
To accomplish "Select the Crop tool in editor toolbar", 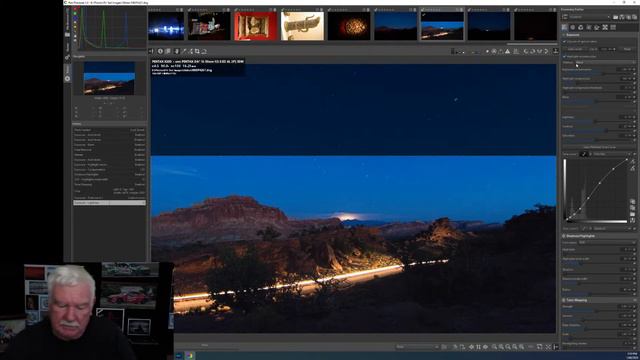I will [197, 51].
